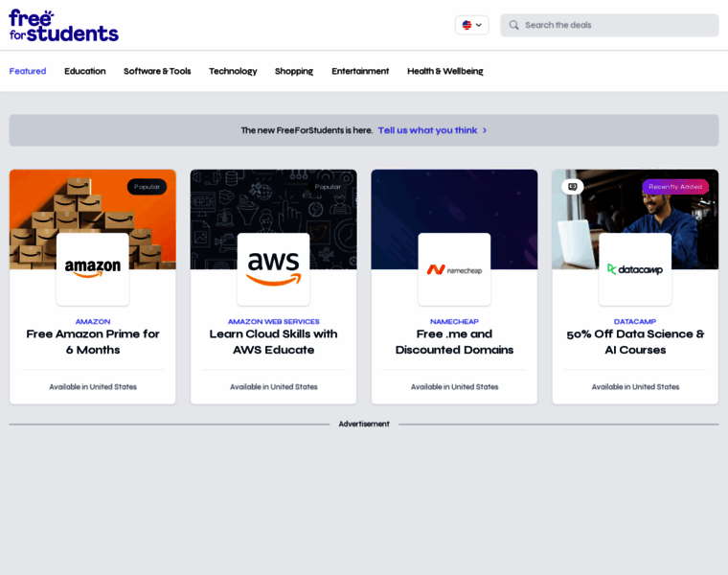Viewport: 728px width, 575px height.
Task: Click arrow after Tell us what you think
Action: pyautogui.click(x=485, y=130)
